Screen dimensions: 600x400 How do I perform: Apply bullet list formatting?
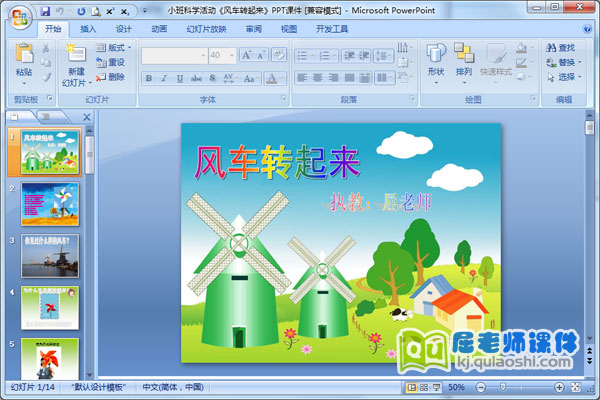pos(305,56)
